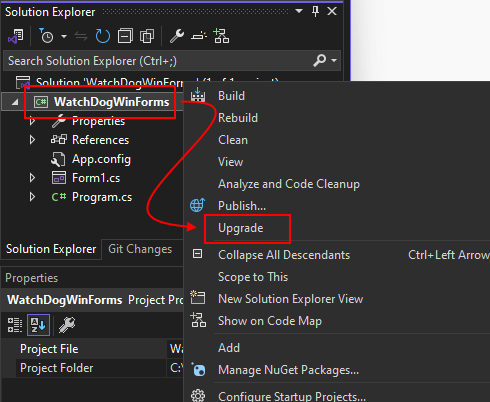Open Solution Explorer window options dropdown

299,11
